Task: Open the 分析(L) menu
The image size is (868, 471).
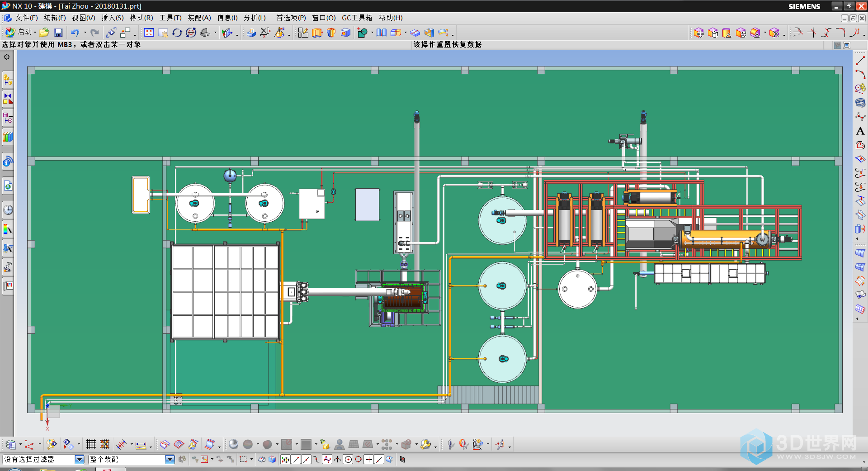Action: [255, 18]
